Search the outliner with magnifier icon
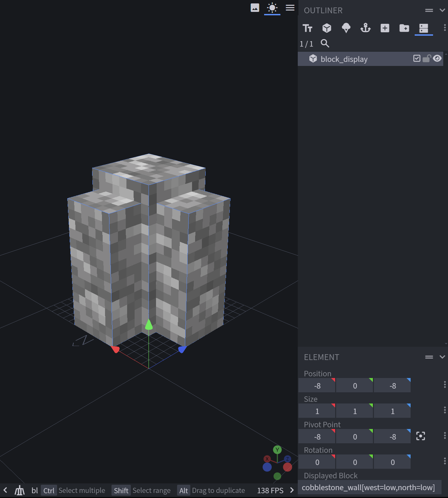The image size is (448, 498). pos(325,44)
